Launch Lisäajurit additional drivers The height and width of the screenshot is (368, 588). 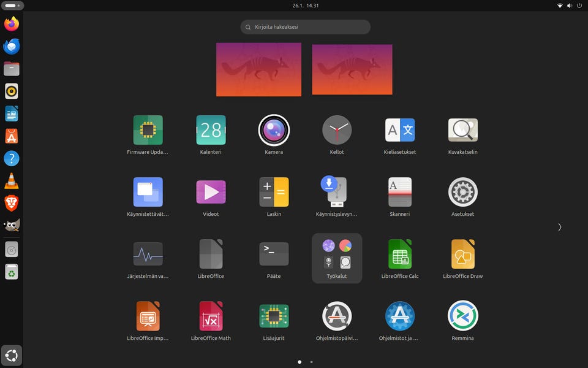coord(274,316)
